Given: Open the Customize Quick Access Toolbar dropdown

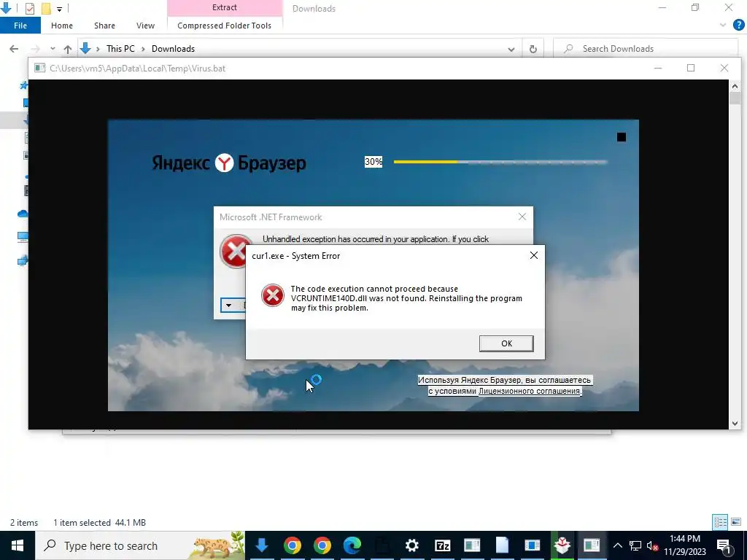Looking at the screenshot, I should pyautogui.click(x=60, y=9).
